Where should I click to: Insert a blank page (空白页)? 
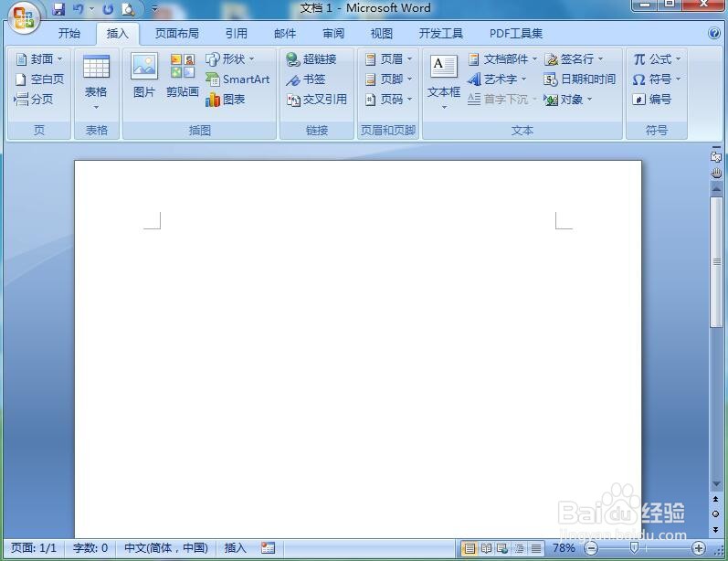[39, 79]
